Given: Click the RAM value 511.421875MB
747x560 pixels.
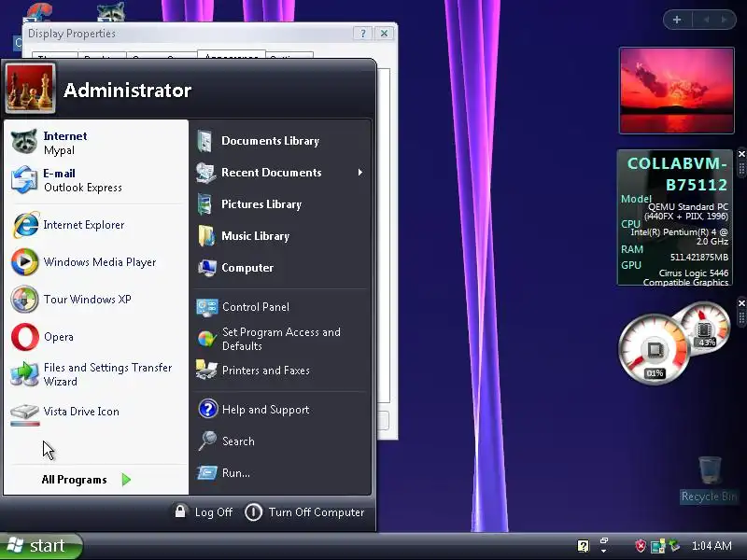Looking at the screenshot, I should (698, 258).
